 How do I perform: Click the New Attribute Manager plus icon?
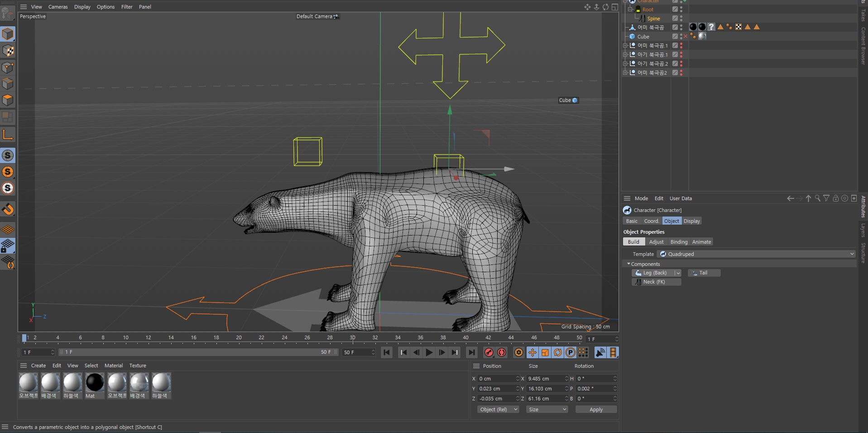pyautogui.click(x=854, y=198)
